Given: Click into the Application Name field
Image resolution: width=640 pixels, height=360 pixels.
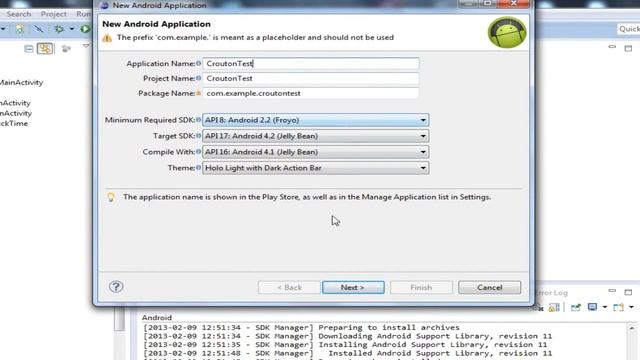Looking at the screenshot, I should tap(311, 63).
